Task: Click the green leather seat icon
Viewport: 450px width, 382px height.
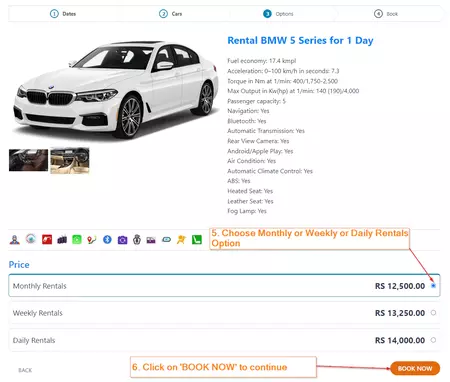Action: click(197, 239)
